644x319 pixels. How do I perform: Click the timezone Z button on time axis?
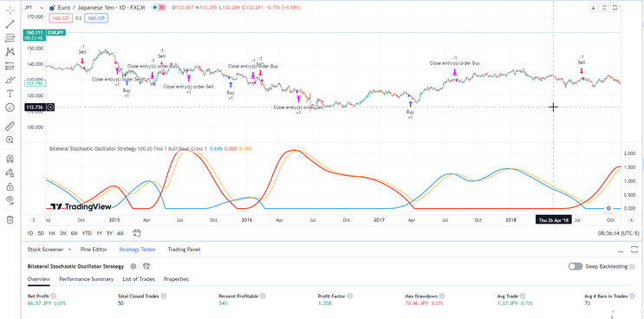(x=34, y=220)
